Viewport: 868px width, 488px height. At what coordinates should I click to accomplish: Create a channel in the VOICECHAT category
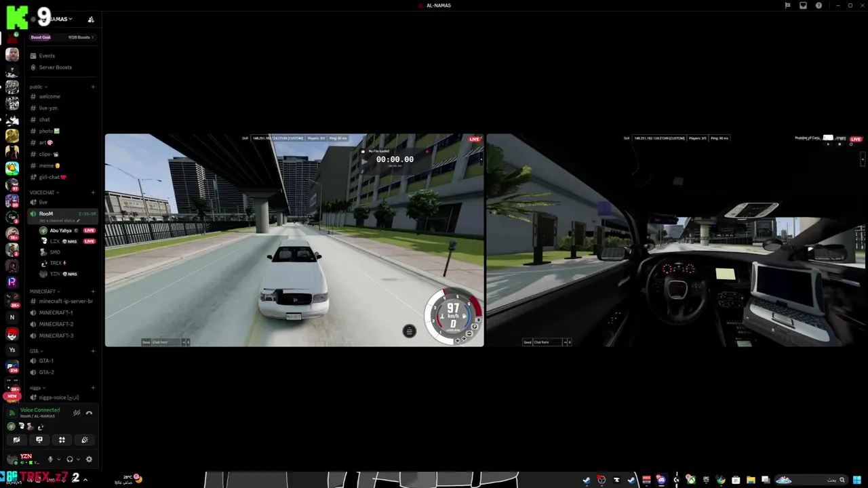(x=93, y=192)
